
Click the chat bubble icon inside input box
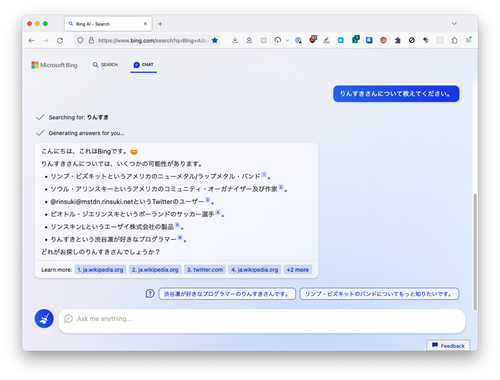pyautogui.click(x=68, y=319)
